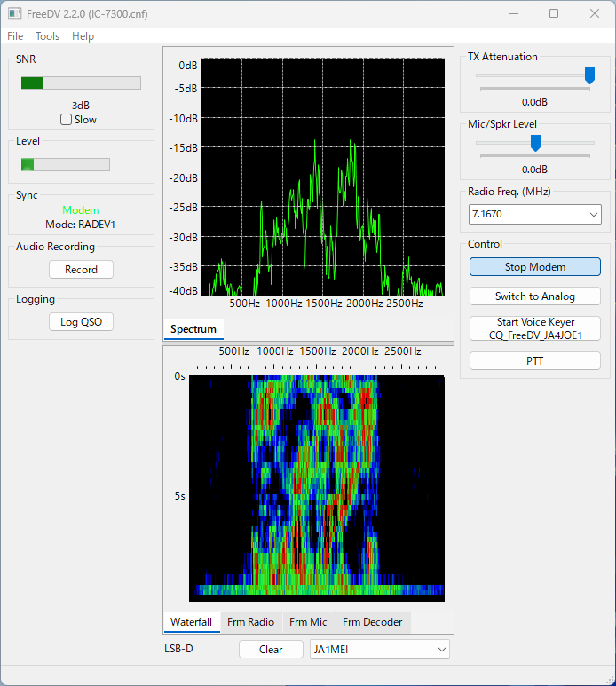Click the Clear button
The height and width of the screenshot is (686, 616).
coord(271,650)
